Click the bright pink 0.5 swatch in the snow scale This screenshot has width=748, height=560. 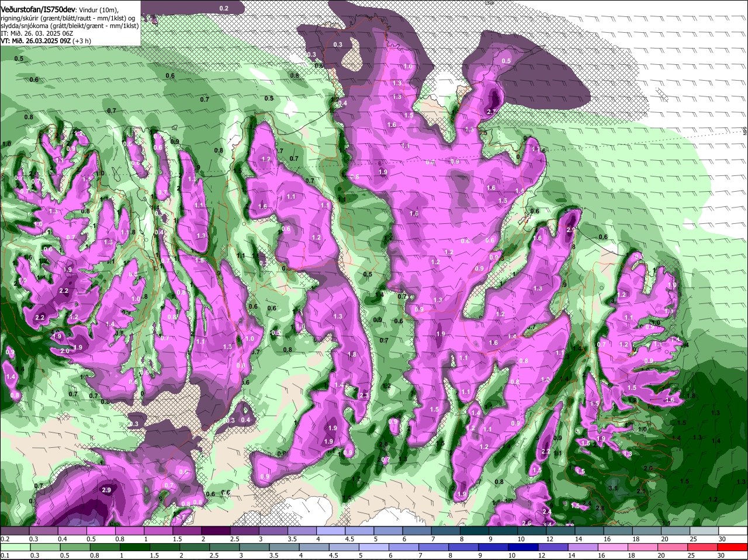(x=101, y=530)
